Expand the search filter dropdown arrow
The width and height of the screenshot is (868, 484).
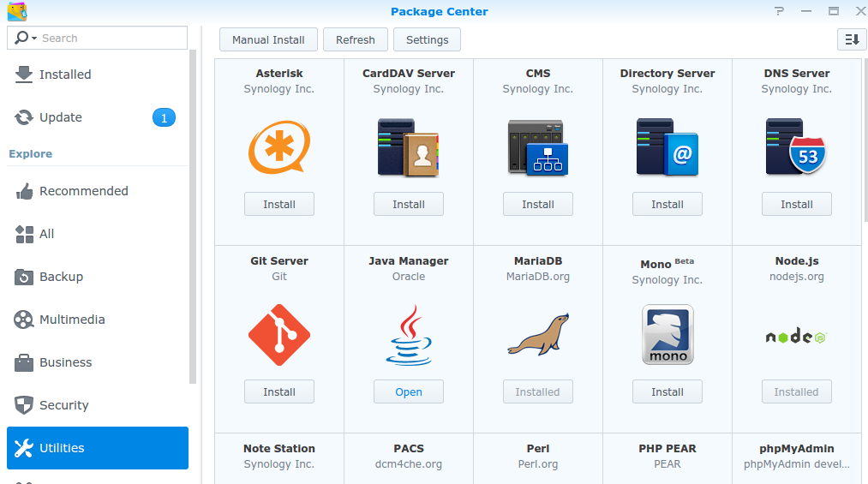tap(34, 39)
